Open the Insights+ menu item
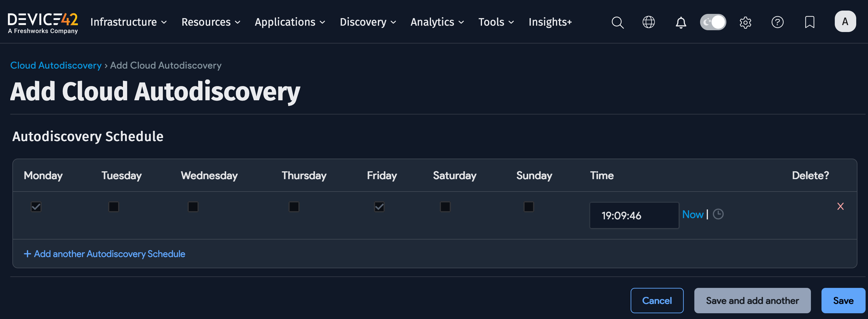The image size is (868, 319). click(550, 22)
